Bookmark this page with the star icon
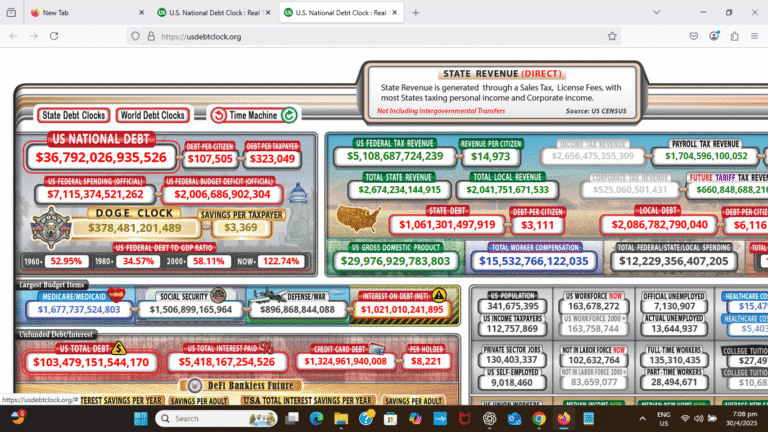Image resolution: width=768 pixels, height=432 pixels. pos(612,36)
